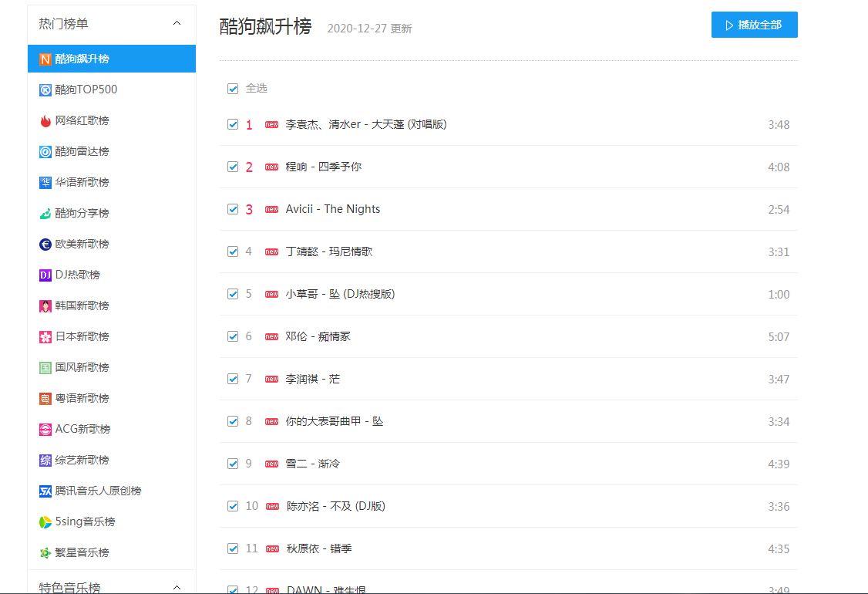
Task: Uncheck the checkbox for 李润祺 - 茫
Action: pos(233,379)
